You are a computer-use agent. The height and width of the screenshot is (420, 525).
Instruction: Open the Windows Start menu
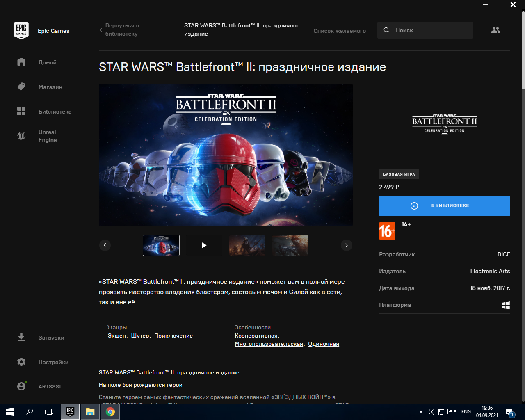pos(10,412)
